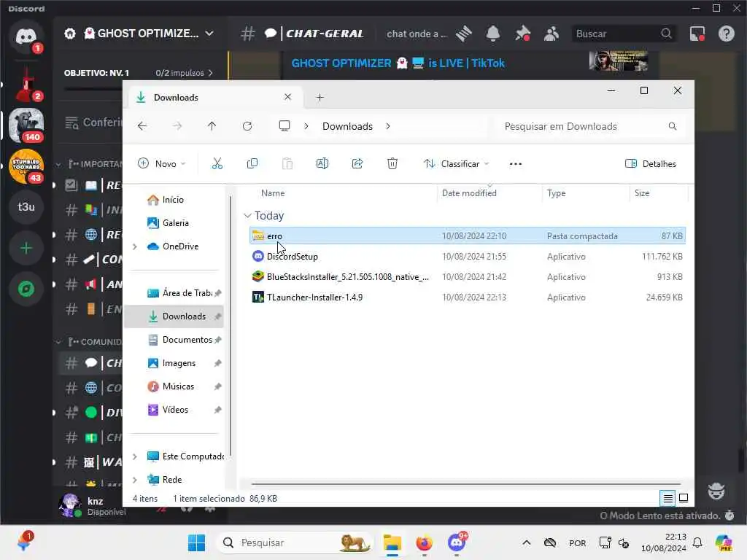Screen dimensions: 747x560
Task: Click the Windows taskbar Pesquisar box
Action: [295, 542]
